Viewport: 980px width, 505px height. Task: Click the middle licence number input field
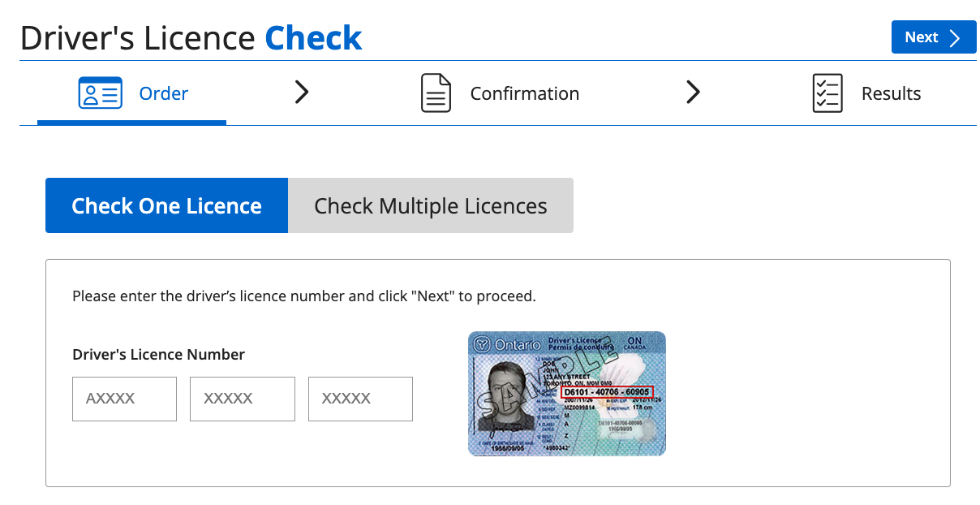(x=242, y=399)
